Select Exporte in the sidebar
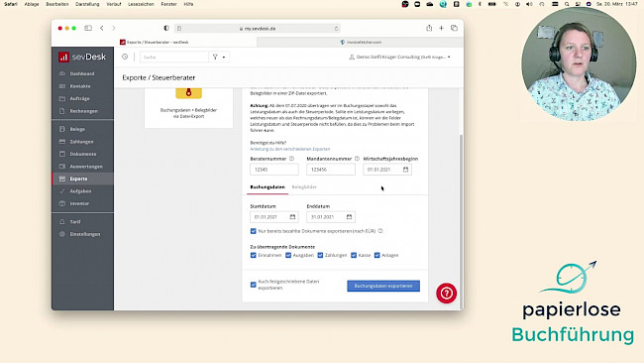Screen dimensions: 644x363 82,179
